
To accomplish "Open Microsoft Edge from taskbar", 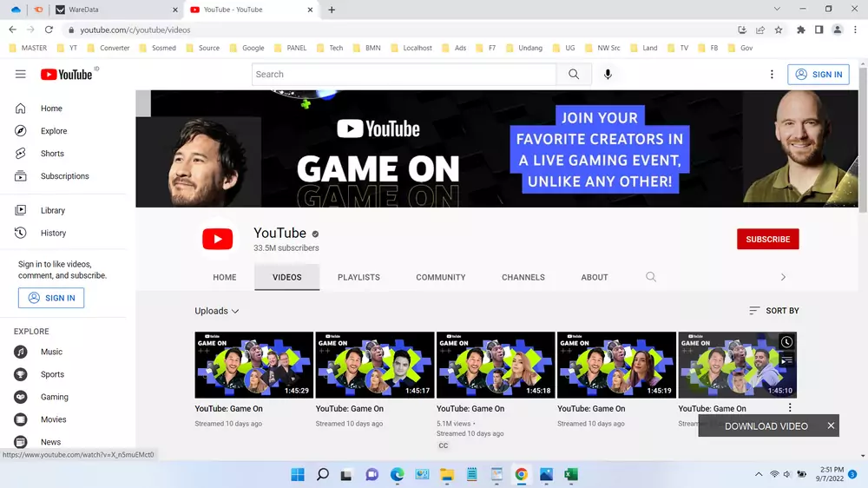I will (397, 475).
